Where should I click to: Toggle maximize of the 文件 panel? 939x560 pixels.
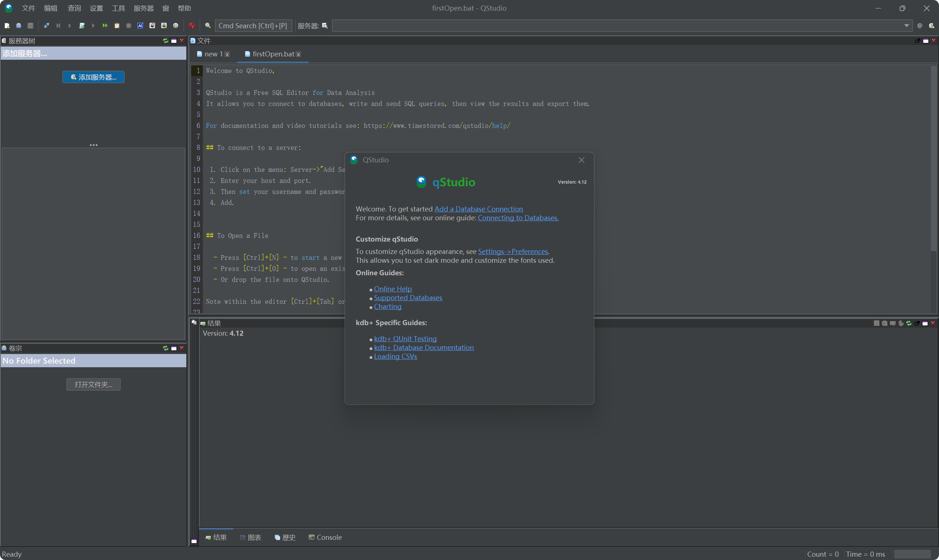pos(925,40)
